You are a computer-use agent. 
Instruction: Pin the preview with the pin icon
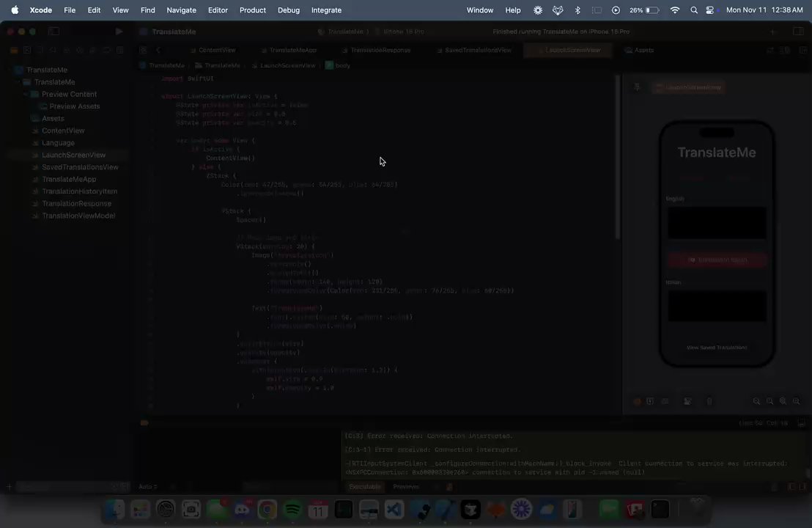pos(637,87)
